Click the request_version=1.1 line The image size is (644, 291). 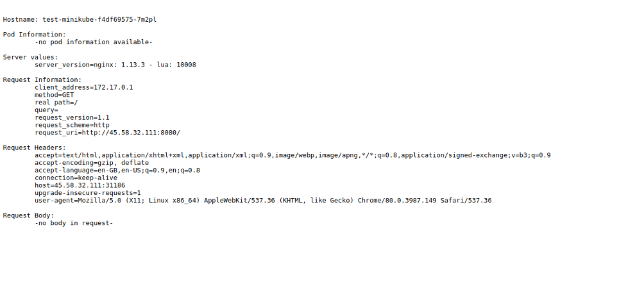tap(72, 117)
